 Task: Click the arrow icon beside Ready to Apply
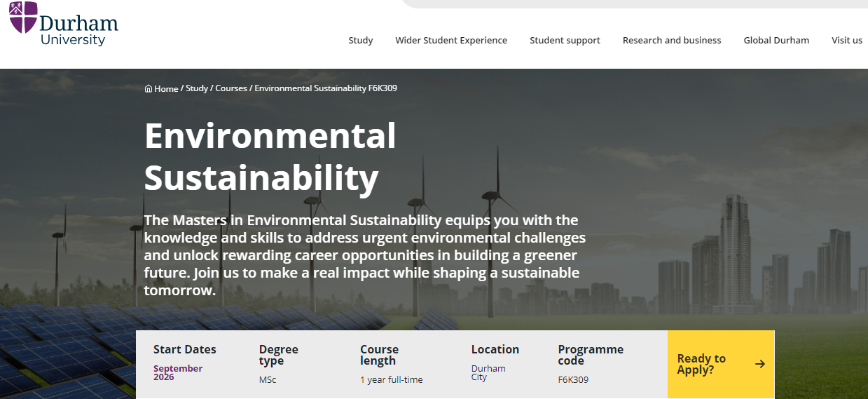(760, 364)
